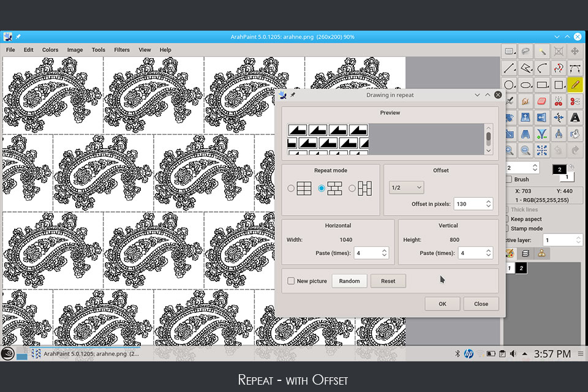Click the dialog's Close button

point(481,304)
